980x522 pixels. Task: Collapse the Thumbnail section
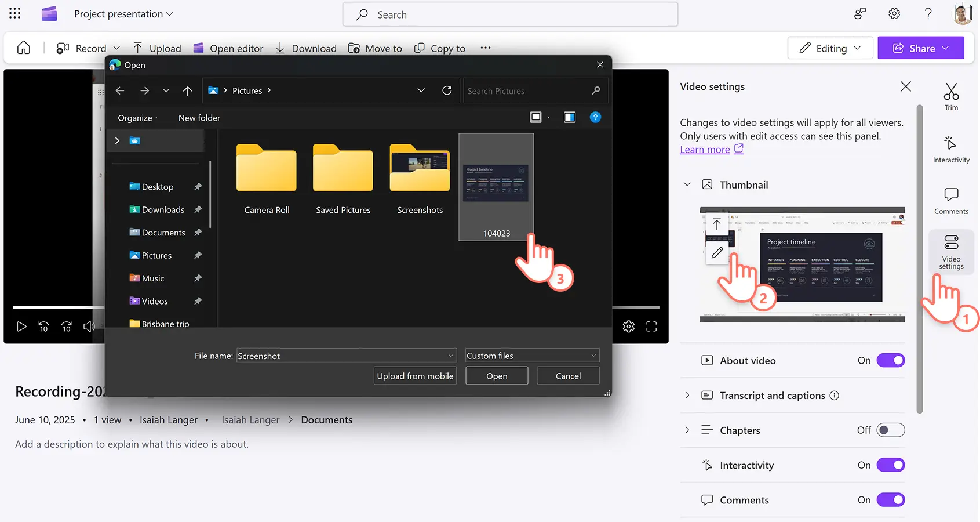tap(687, 184)
